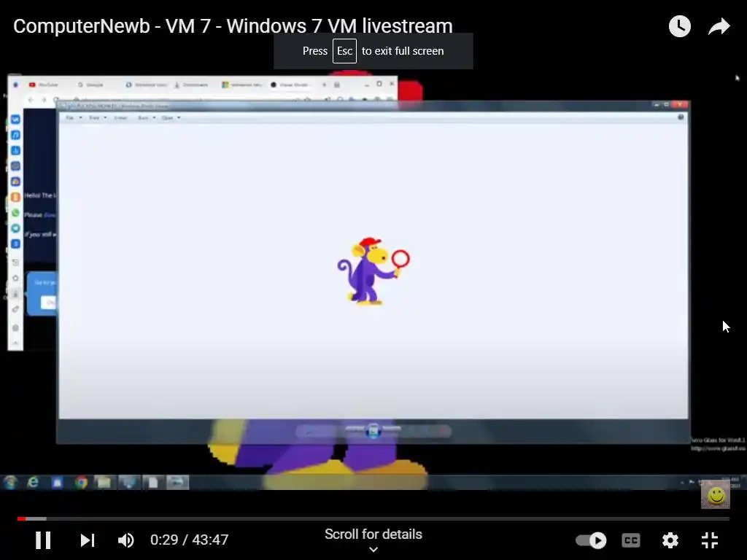Seek along the video progress bar

373,518
